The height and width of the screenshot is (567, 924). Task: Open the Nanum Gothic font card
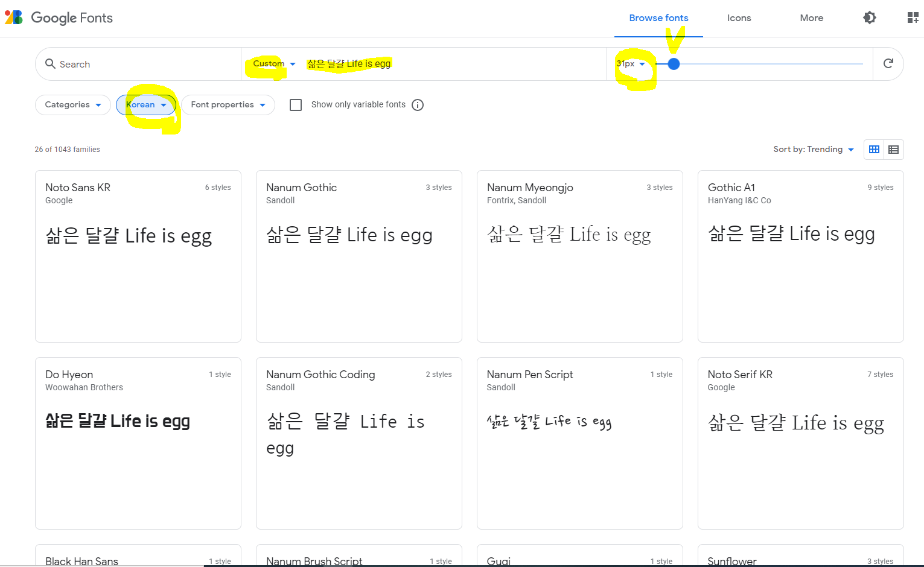[x=359, y=256]
